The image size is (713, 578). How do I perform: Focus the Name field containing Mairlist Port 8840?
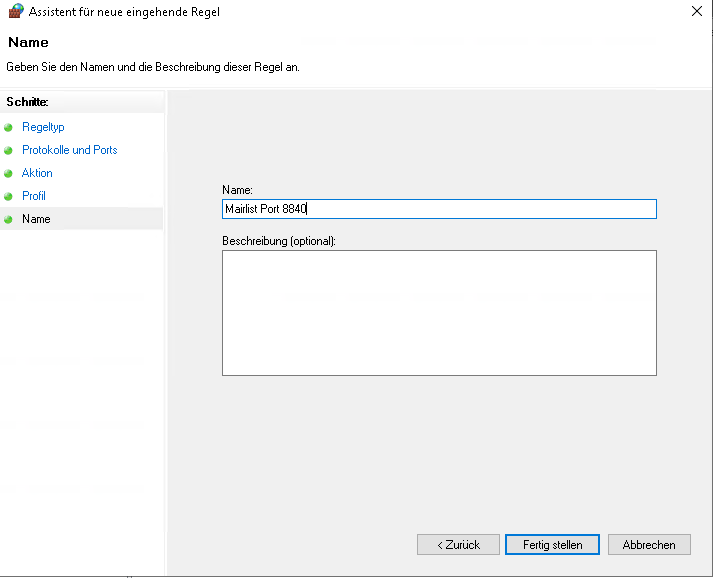(439, 209)
